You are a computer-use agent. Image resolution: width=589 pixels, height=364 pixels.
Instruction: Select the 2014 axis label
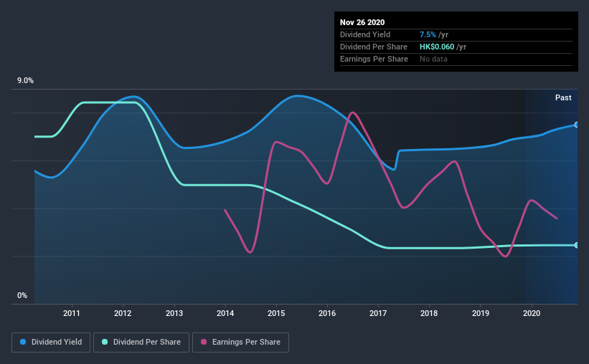[225, 313]
